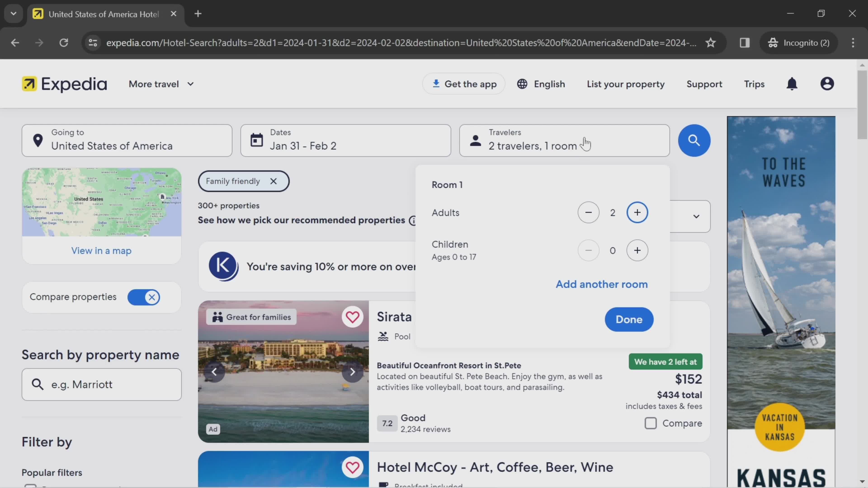868x488 pixels.
Task: Click the $434 total price text
Action: coord(679,395)
